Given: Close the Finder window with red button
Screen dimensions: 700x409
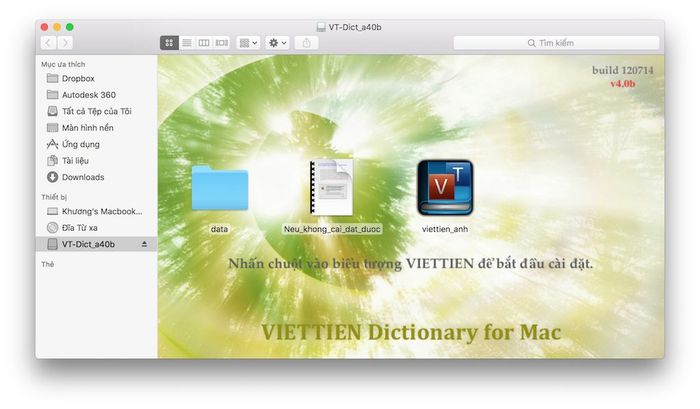Looking at the screenshot, I should click(x=44, y=27).
